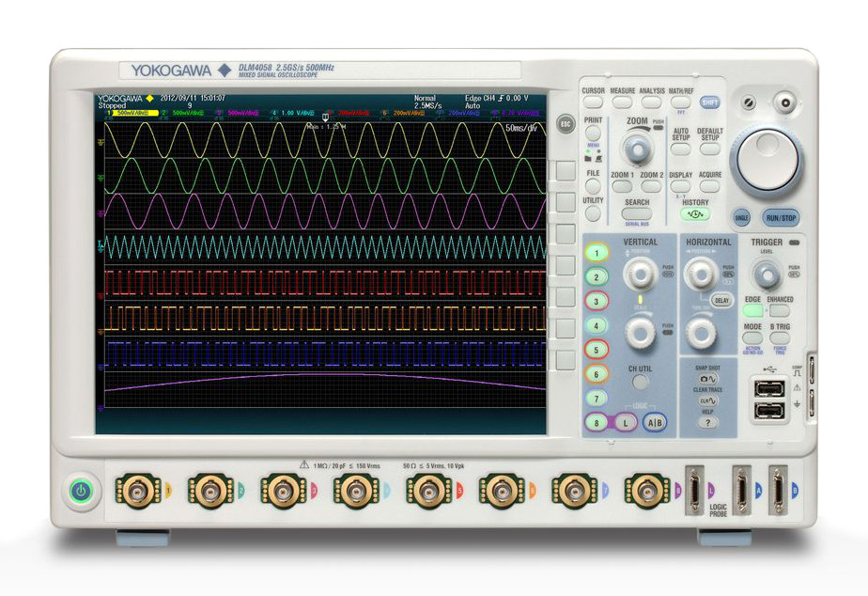Image resolution: width=868 pixels, height=596 pixels.
Task: Toggle channel 2 on the vertical panel
Action: pos(597,277)
